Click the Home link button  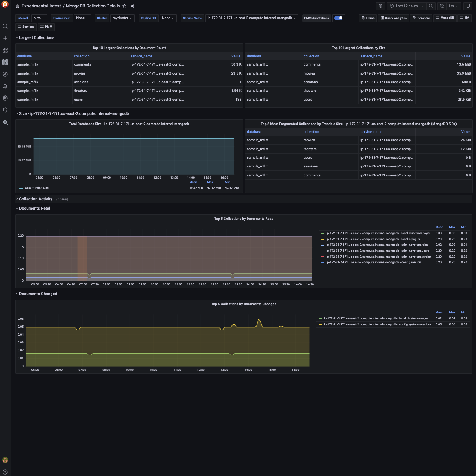click(x=368, y=18)
